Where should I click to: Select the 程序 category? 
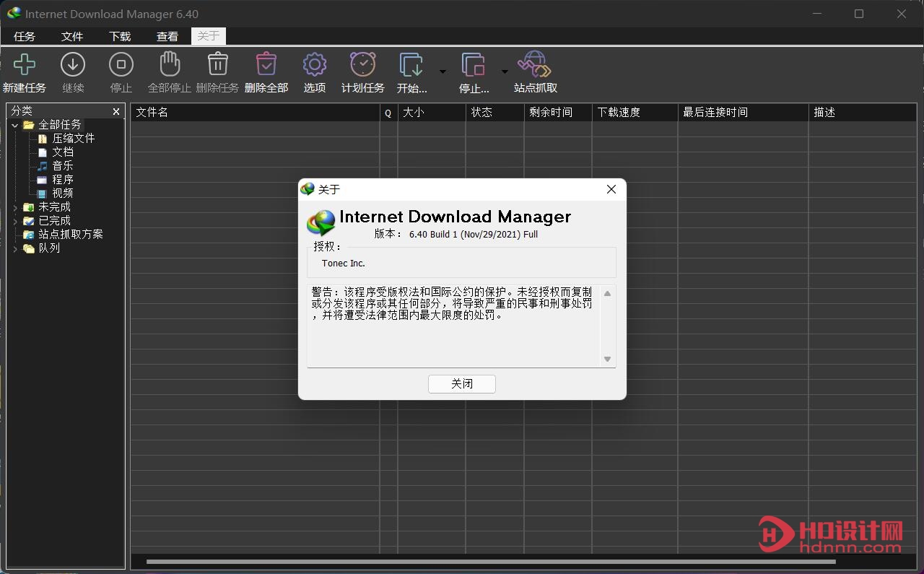62,180
